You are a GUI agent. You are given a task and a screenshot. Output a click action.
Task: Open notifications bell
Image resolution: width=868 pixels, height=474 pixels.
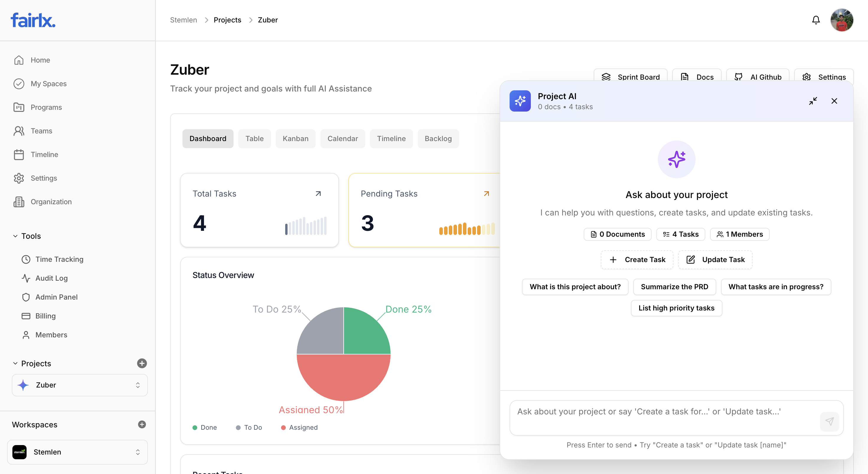pos(816,20)
